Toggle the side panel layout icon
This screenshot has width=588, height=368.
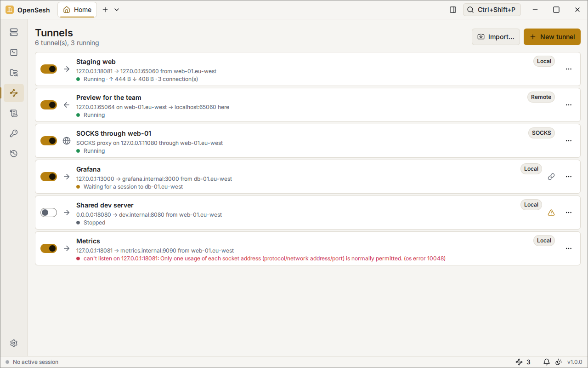[x=453, y=10]
